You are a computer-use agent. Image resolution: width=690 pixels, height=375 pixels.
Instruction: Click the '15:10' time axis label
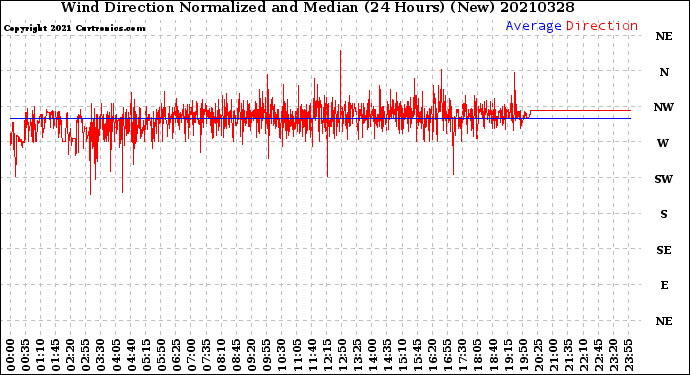[x=402, y=355]
